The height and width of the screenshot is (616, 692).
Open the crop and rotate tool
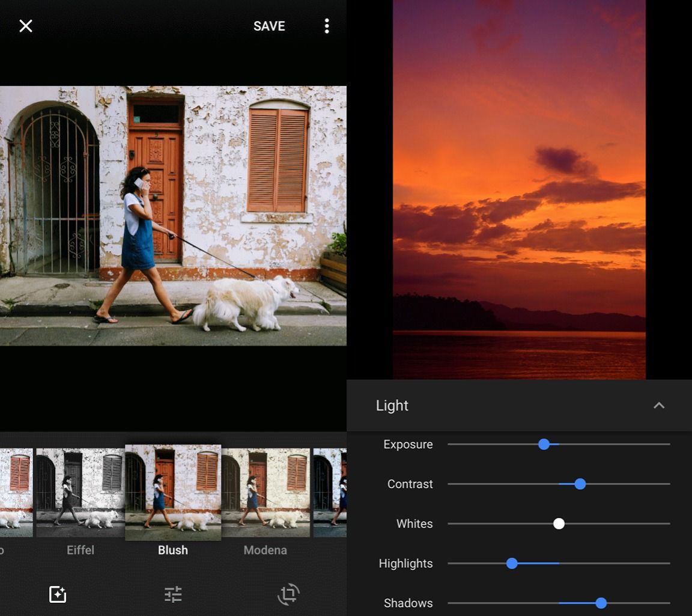coord(288,594)
